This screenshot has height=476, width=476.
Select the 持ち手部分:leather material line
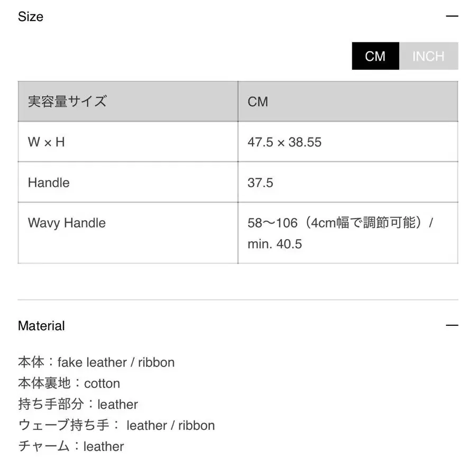tap(78, 405)
